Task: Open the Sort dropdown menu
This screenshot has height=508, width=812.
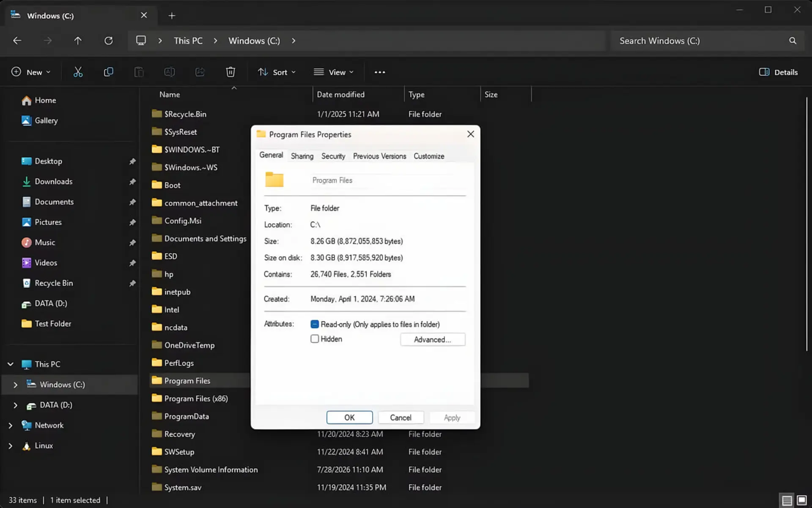Action: (277, 72)
